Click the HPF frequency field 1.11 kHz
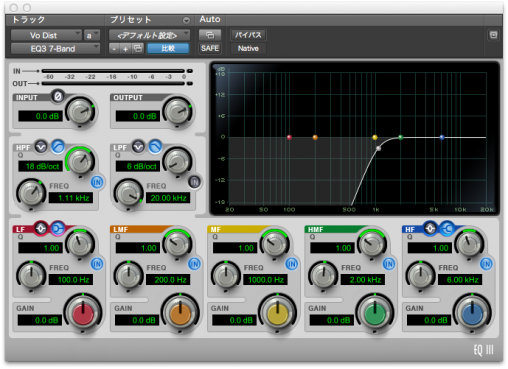This screenshot has height=369, width=508. click(x=71, y=198)
